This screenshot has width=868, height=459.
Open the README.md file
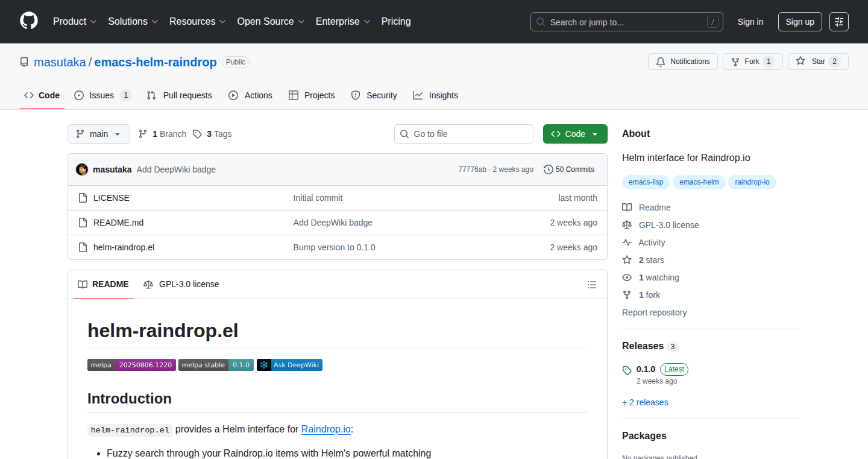pos(118,223)
